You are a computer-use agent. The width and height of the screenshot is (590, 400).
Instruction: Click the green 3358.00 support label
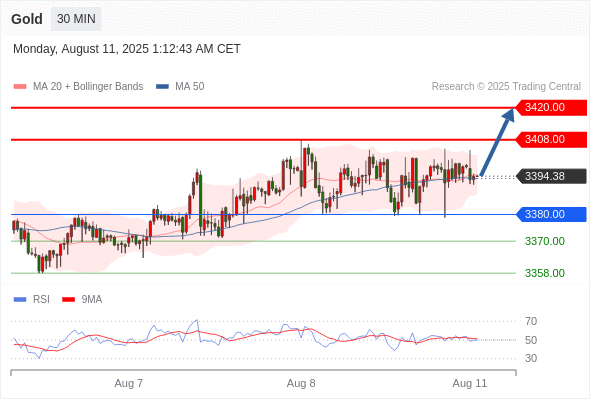(545, 273)
